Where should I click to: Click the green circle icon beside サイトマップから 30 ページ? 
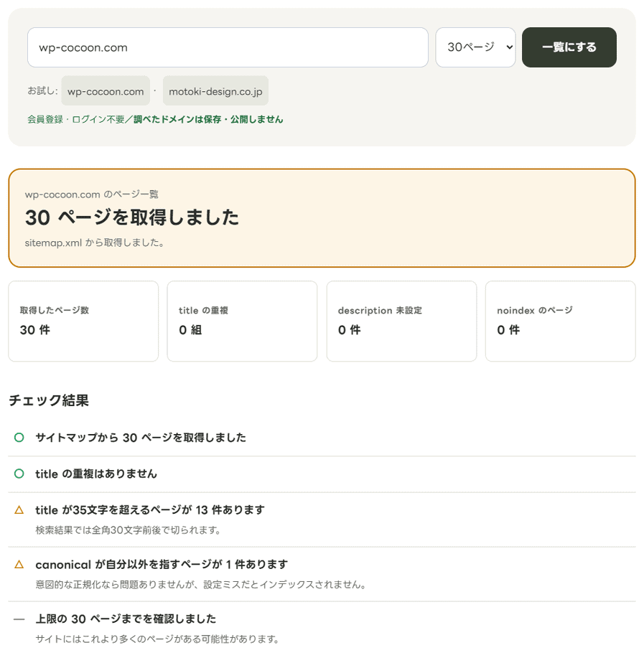[x=19, y=437]
